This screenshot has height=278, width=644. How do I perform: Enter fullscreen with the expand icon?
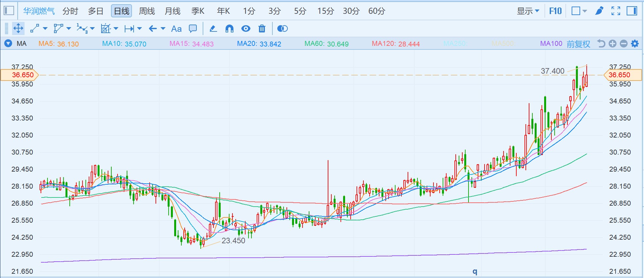(616, 11)
